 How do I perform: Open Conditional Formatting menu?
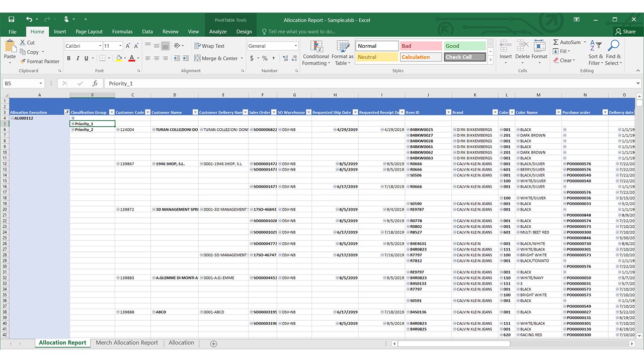[x=316, y=53]
